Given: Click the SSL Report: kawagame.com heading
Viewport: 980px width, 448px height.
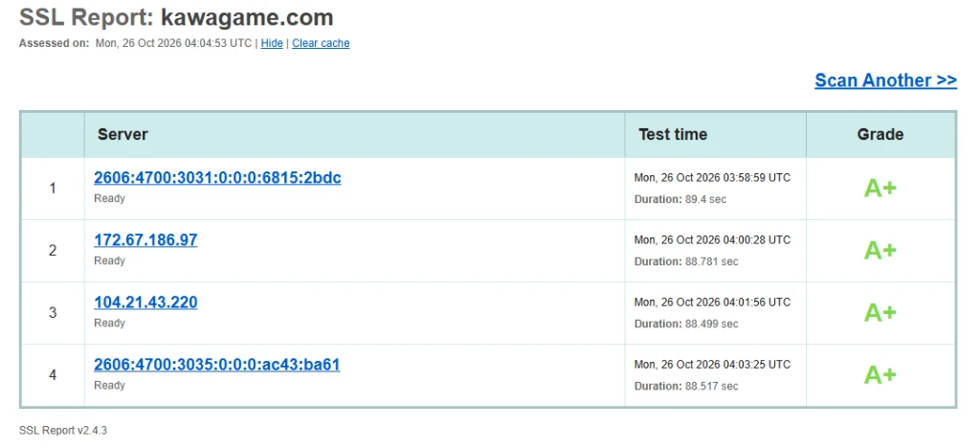Looking at the screenshot, I should coord(176,17).
